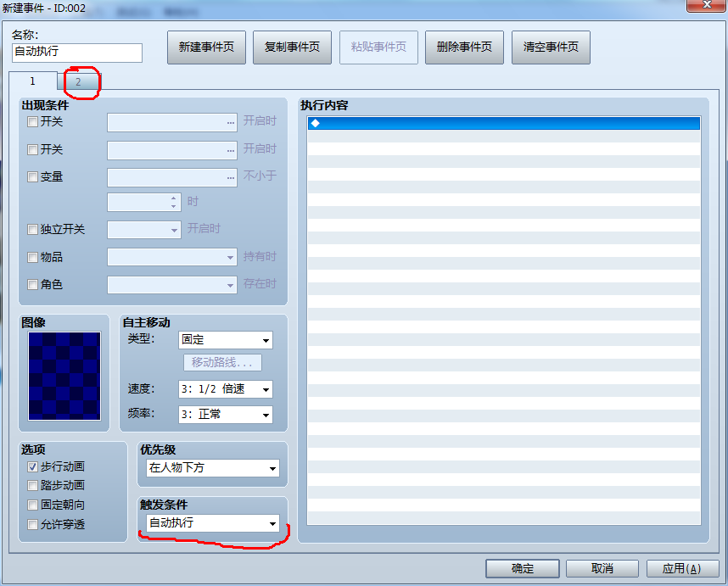Select the highlighted ◆ row in 执行内容
Screen dimensions: 728x586
[504, 123]
